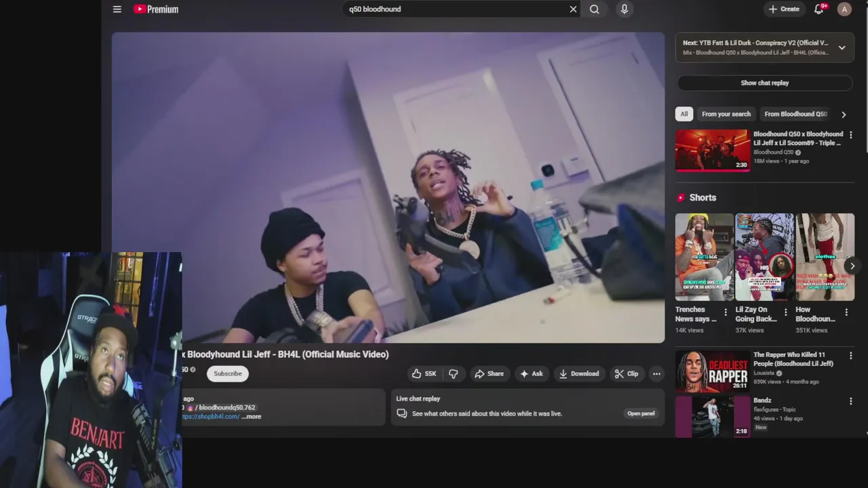Show next Shorts with arrow
This screenshot has height=488, width=868.
tap(852, 266)
